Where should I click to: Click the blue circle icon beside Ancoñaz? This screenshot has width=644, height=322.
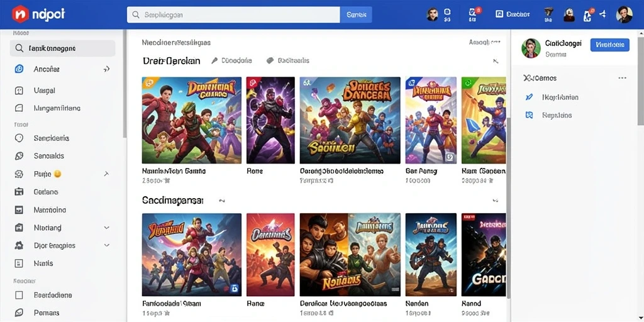click(19, 69)
